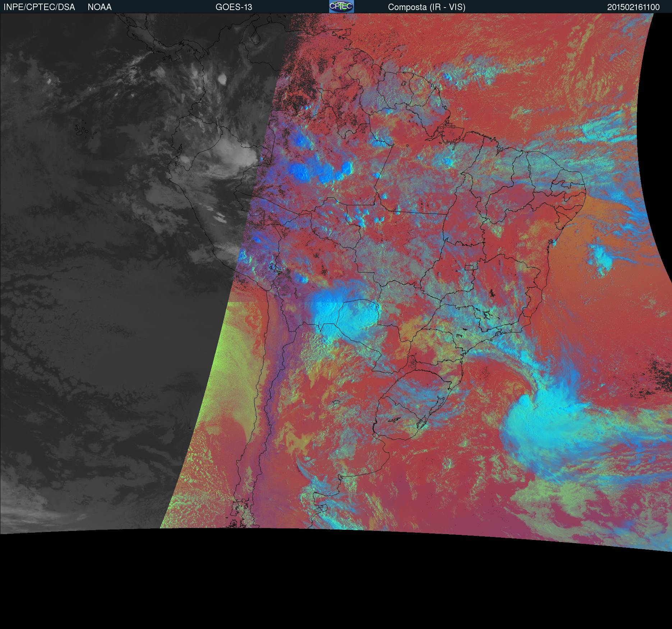Image resolution: width=672 pixels, height=629 pixels.
Task: Click the Composta (IR - VIS) title
Action: pos(427,7)
